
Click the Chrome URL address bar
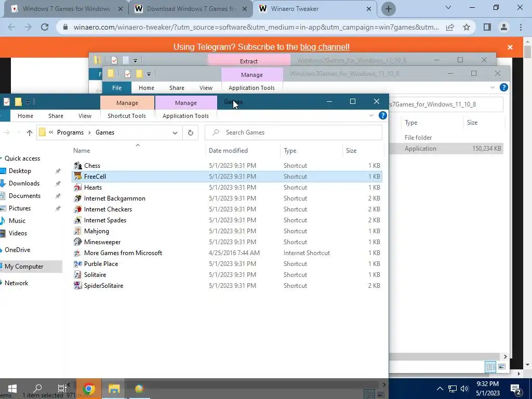coord(255,27)
